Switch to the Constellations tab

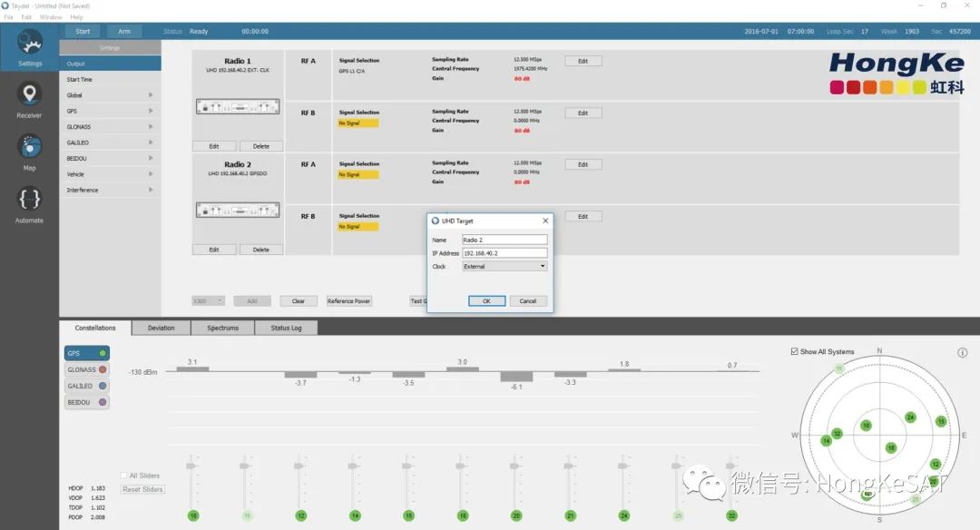(x=95, y=329)
